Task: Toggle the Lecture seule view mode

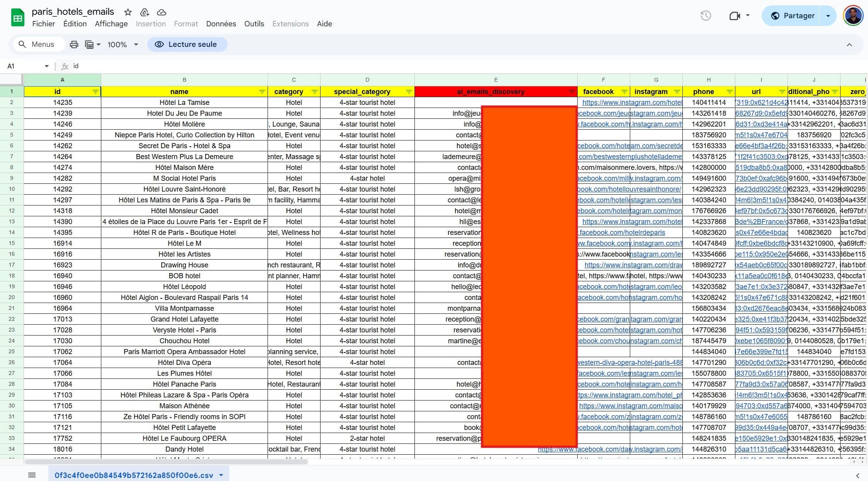Action: [187, 45]
